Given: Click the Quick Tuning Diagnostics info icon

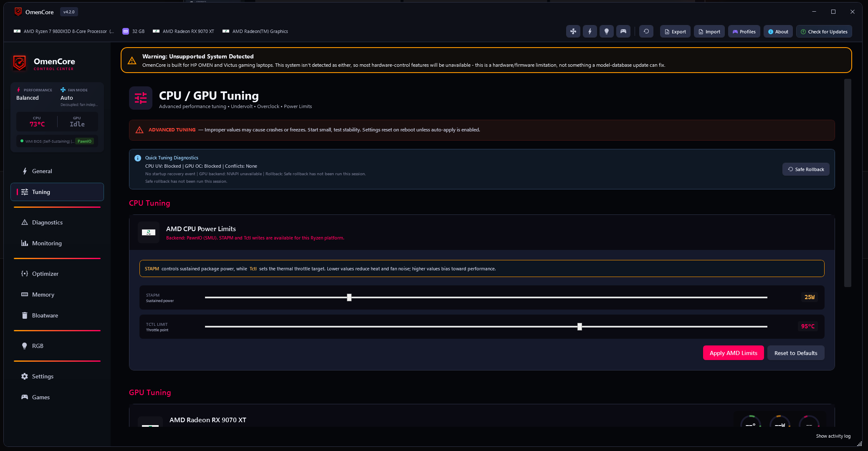Looking at the screenshot, I should [x=138, y=158].
